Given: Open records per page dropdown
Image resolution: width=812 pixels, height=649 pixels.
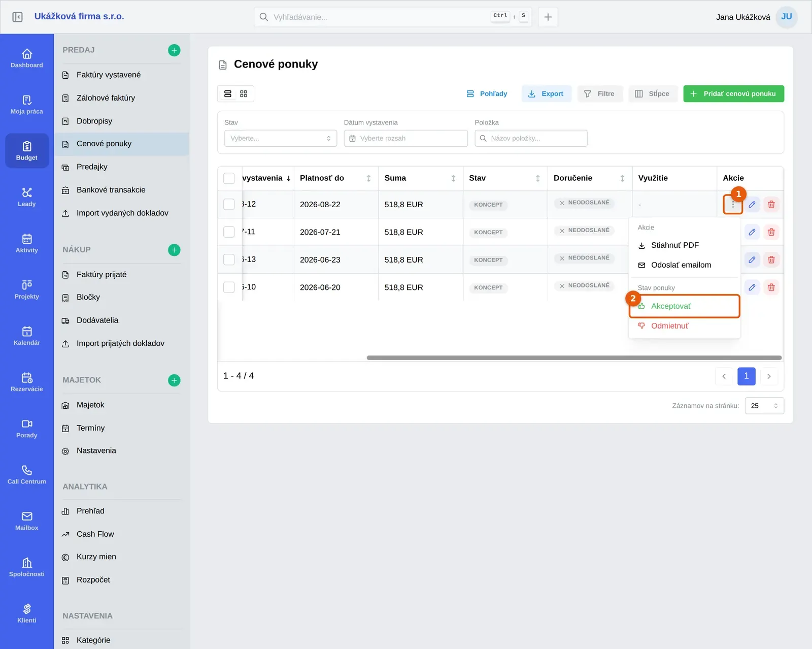Looking at the screenshot, I should pos(764,406).
